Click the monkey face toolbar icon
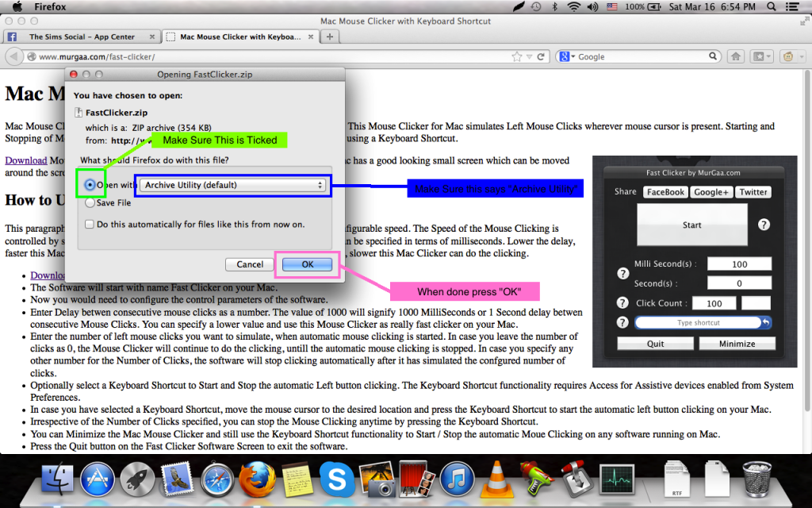 pyautogui.click(x=788, y=56)
